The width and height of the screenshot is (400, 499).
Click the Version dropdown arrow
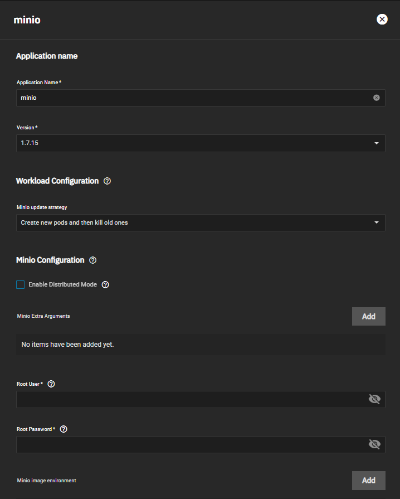376,143
